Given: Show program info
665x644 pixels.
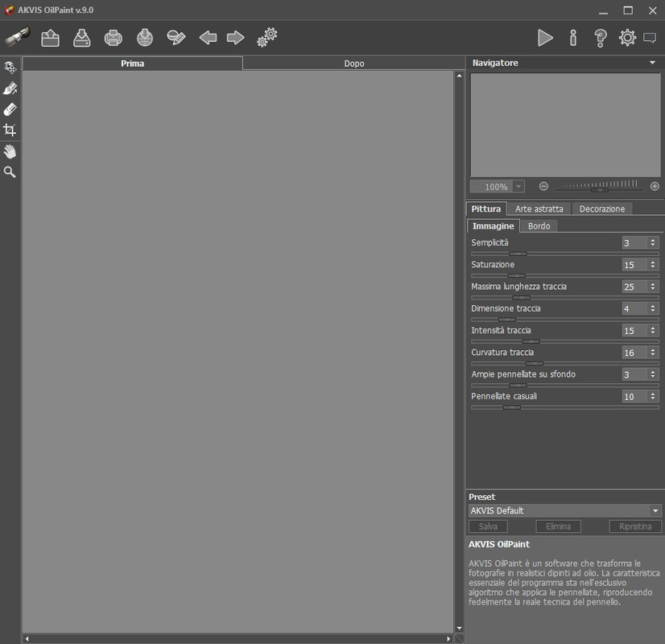Looking at the screenshot, I should tap(573, 38).
